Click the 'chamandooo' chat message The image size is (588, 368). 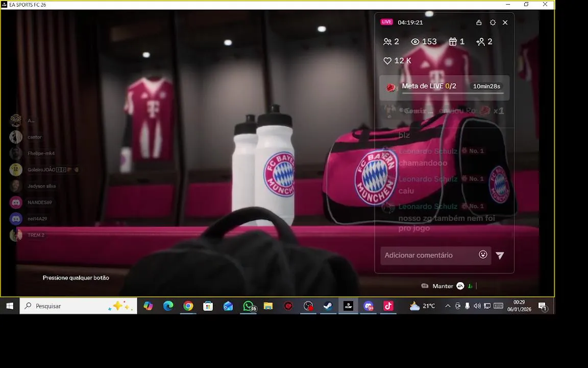tap(423, 163)
